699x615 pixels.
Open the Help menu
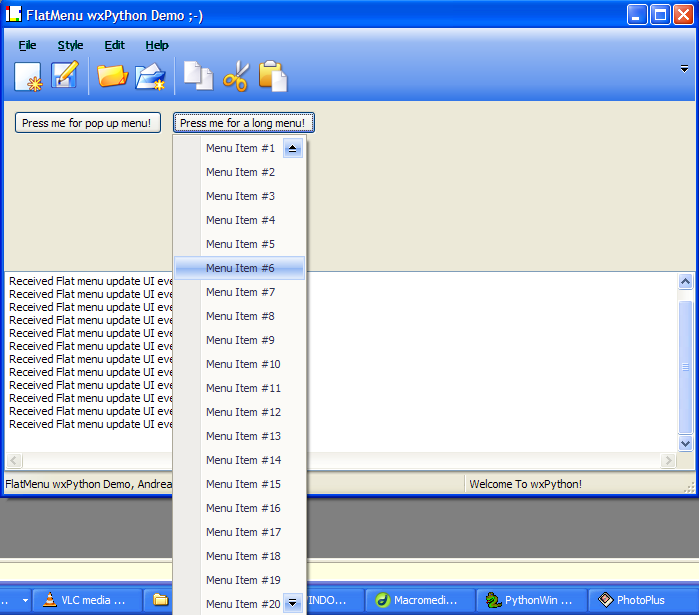coord(157,45)
